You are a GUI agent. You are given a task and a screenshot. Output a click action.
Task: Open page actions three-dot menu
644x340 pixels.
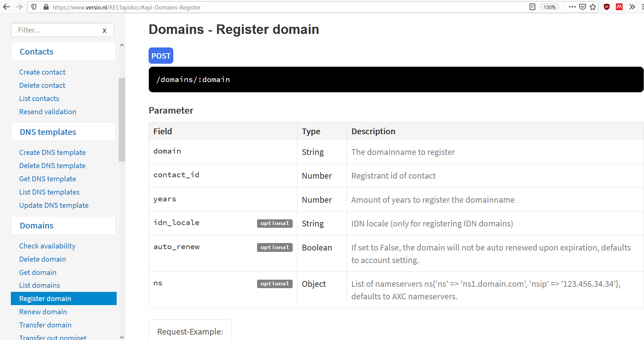572,7
